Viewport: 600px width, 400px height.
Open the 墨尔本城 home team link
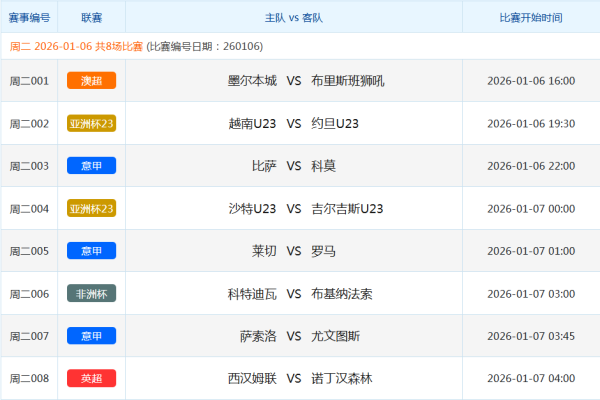(252, 81)
